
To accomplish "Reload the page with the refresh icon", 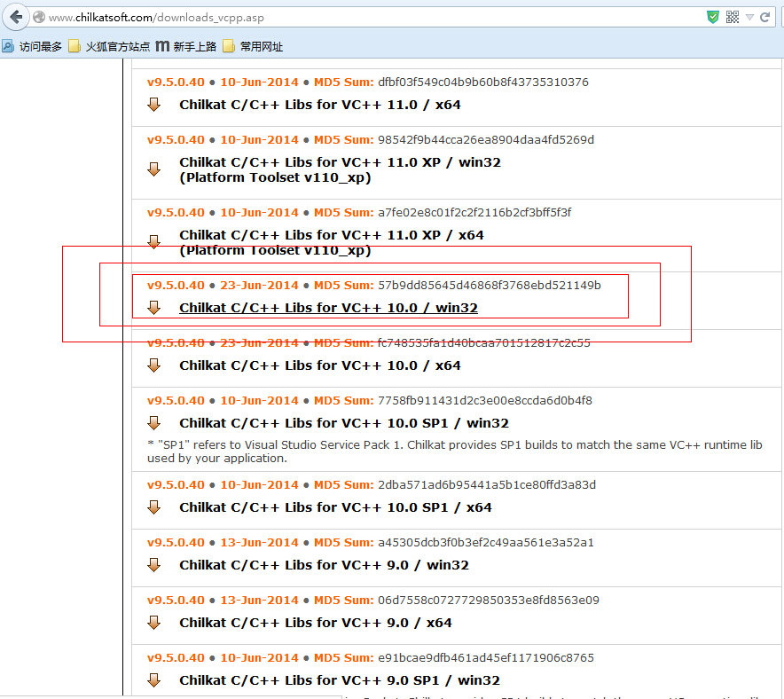I will point(764,18).
